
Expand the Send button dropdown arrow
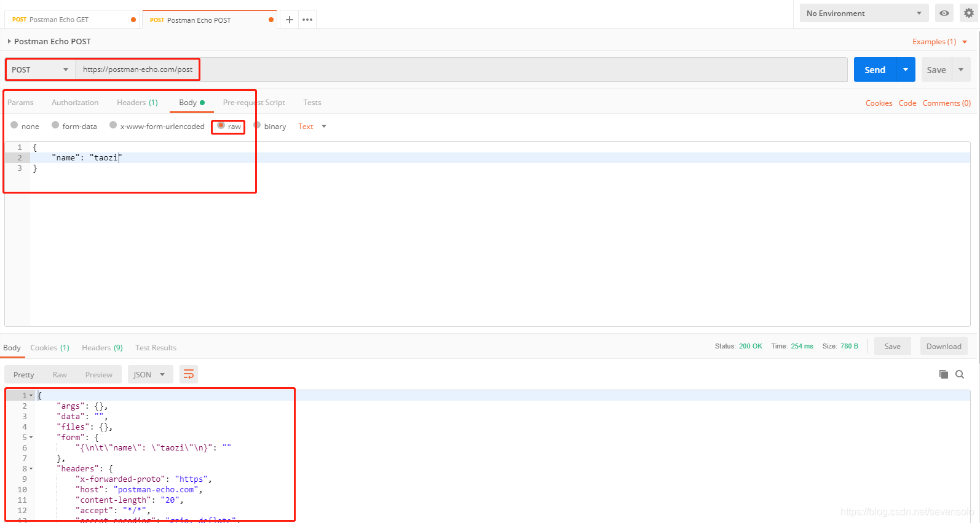click(906, 69)
